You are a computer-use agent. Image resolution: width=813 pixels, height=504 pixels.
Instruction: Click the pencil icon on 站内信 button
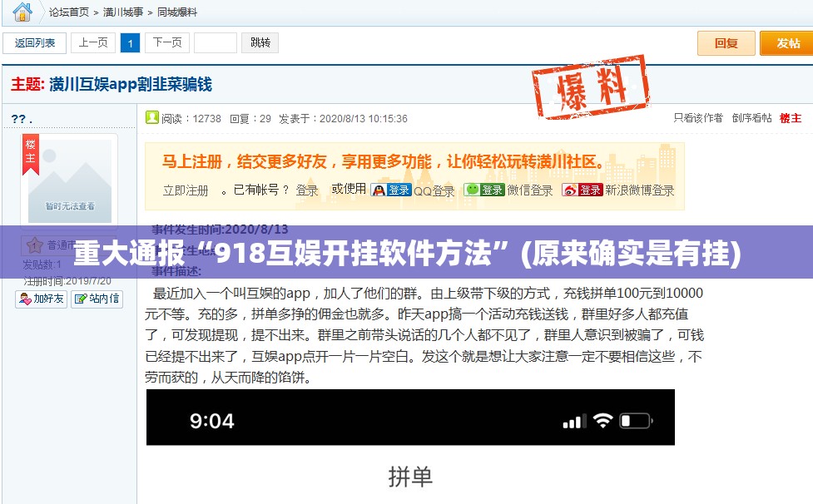[81, 298]
